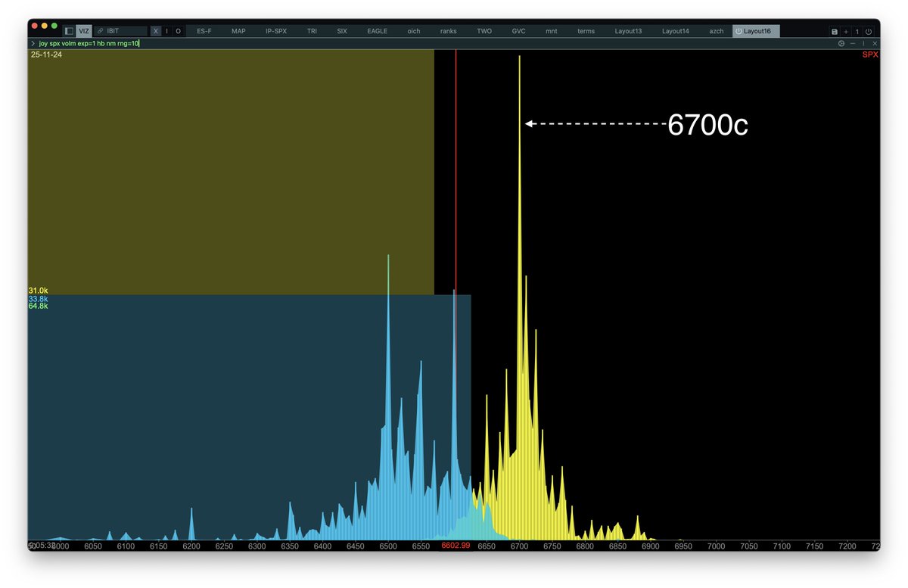Click the 6602.99 red price marker

tap(456, 546)
